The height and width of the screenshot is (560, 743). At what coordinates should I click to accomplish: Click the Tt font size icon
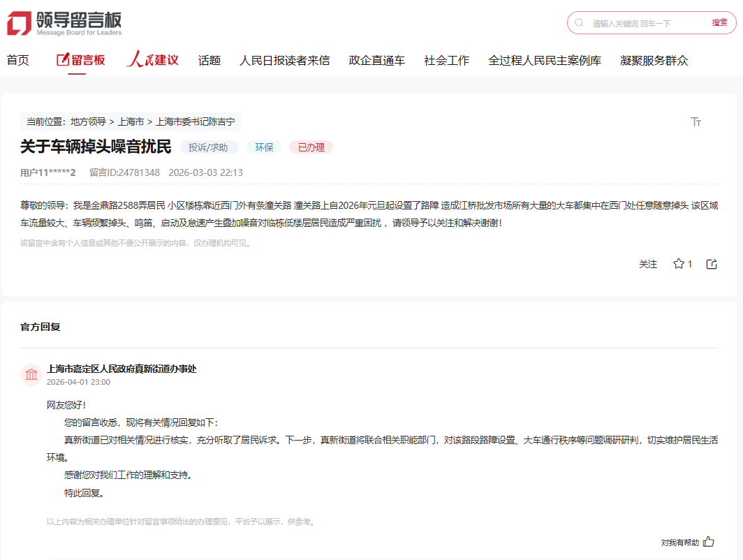pyautogui.click(x=696, y=121)
